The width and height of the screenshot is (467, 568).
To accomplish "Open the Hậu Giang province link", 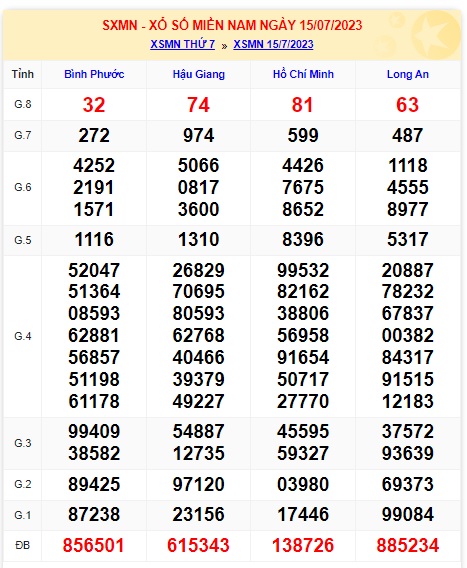I will click(x=199, y=75).
